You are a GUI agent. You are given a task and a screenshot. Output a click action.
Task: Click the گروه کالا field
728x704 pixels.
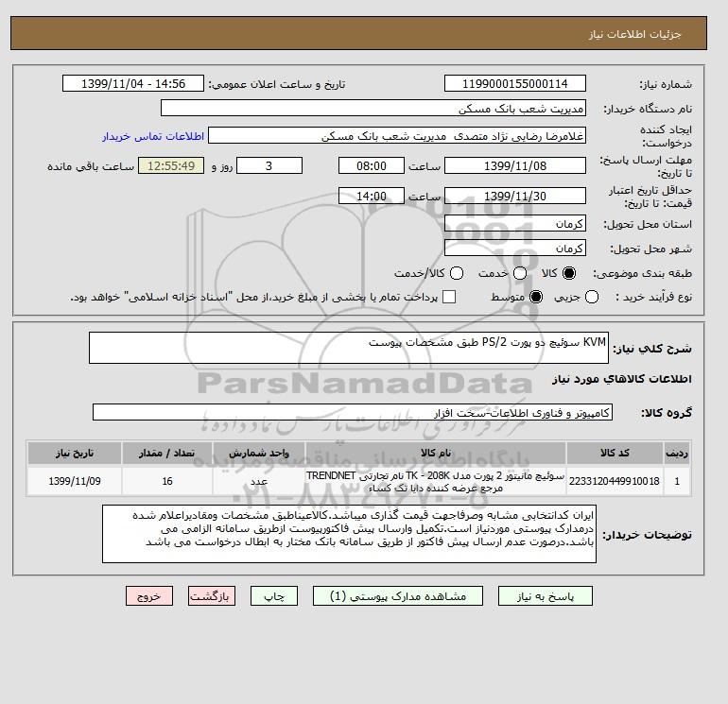coord(353,412)
